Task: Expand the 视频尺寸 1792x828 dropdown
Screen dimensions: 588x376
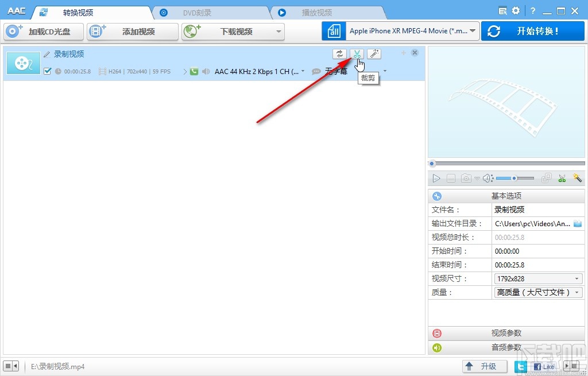Action: pos(537,278)
